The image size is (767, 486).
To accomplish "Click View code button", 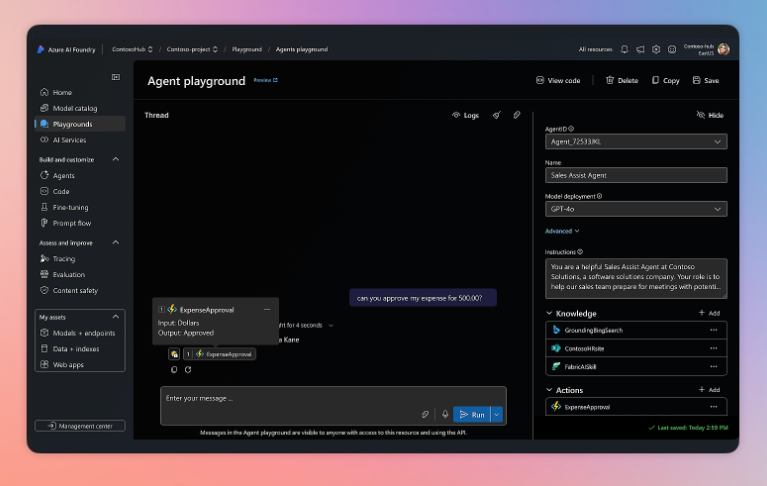I will pos(558,81).
